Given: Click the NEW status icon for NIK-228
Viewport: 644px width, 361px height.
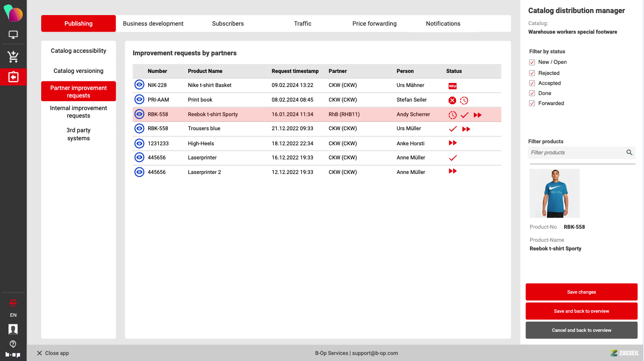Looking at the screenshot, I should 452,86.
